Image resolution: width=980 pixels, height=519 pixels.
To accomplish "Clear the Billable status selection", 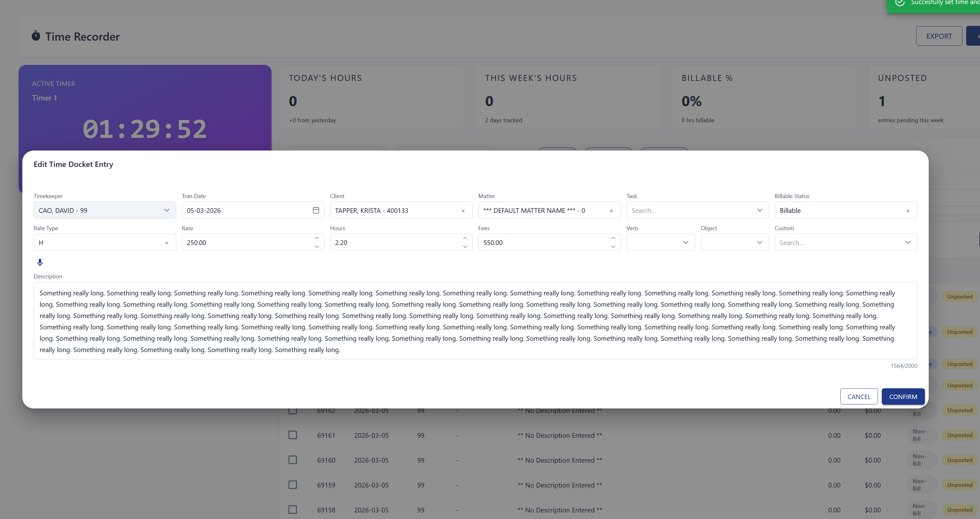I will pos(908,211).
